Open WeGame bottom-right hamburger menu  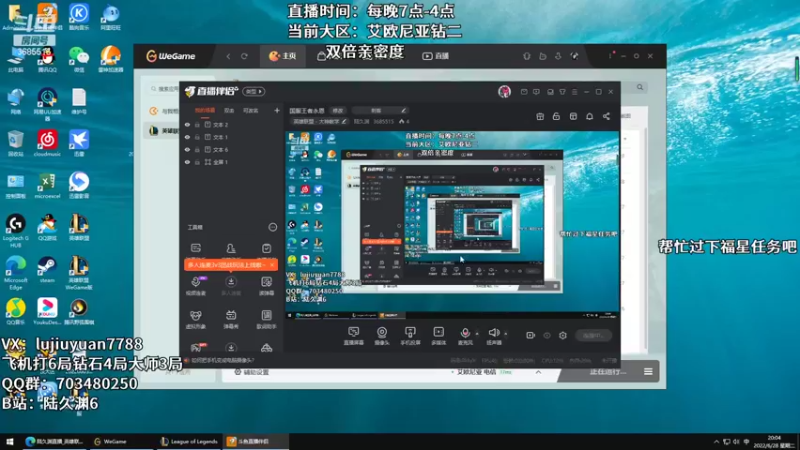648,372
